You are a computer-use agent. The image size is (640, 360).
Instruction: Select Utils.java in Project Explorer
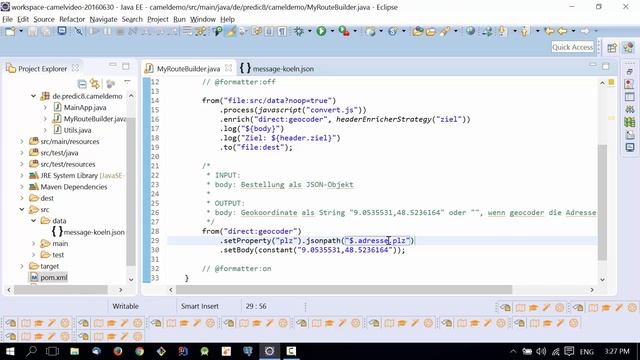click(x=77, y=130)
